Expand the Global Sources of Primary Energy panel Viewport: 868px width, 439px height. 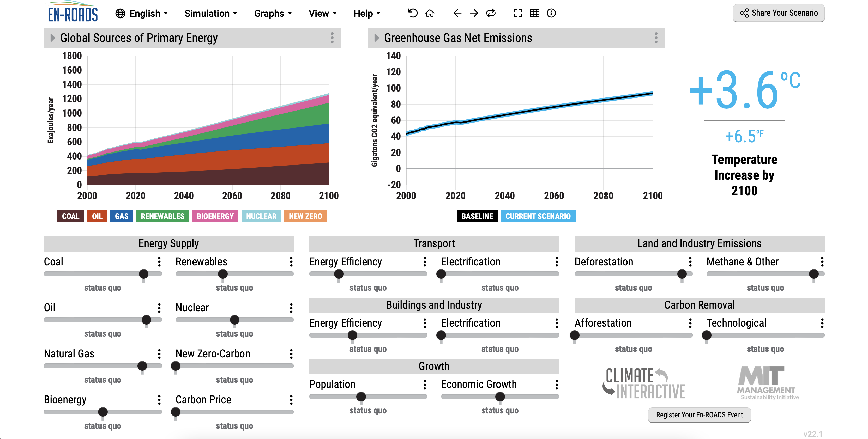click(51, 38)
